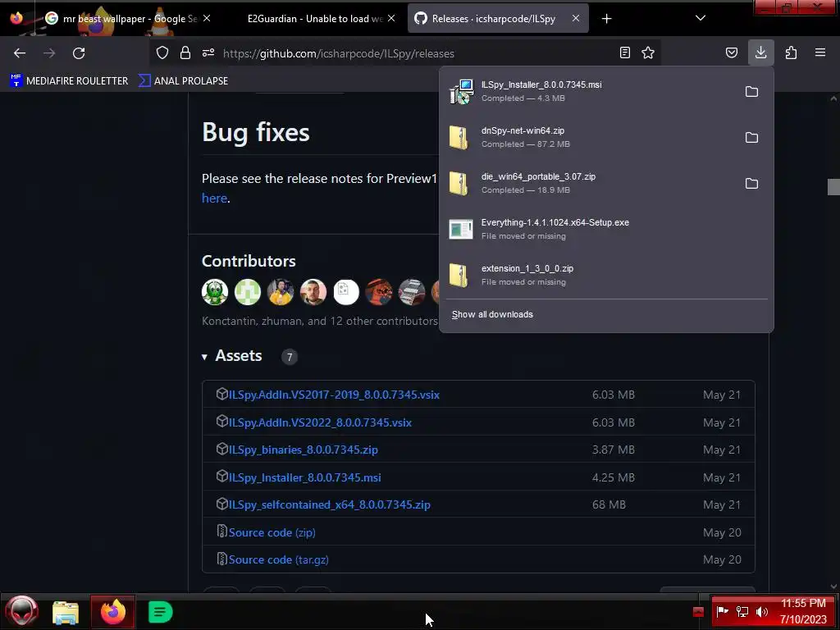Download ILSpy.AddIn.VS2017-2019 vsix

tap(335, 395)
